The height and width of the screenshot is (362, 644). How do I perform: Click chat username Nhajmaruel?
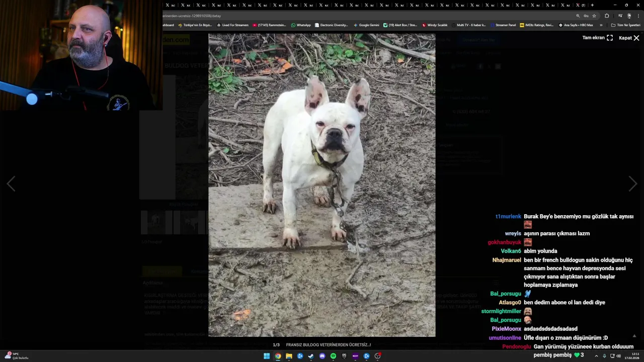tap(507, 260)
